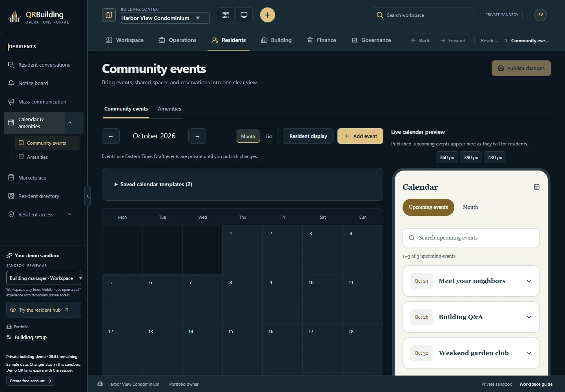Open the building map icon button
Screen dimensions: 565x392
109,15
